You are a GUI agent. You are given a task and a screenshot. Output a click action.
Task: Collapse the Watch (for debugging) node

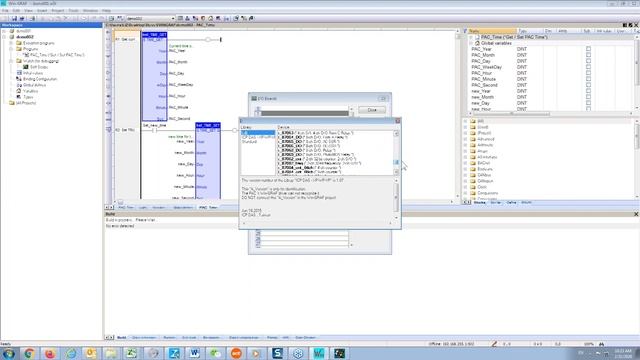point(11,61)
